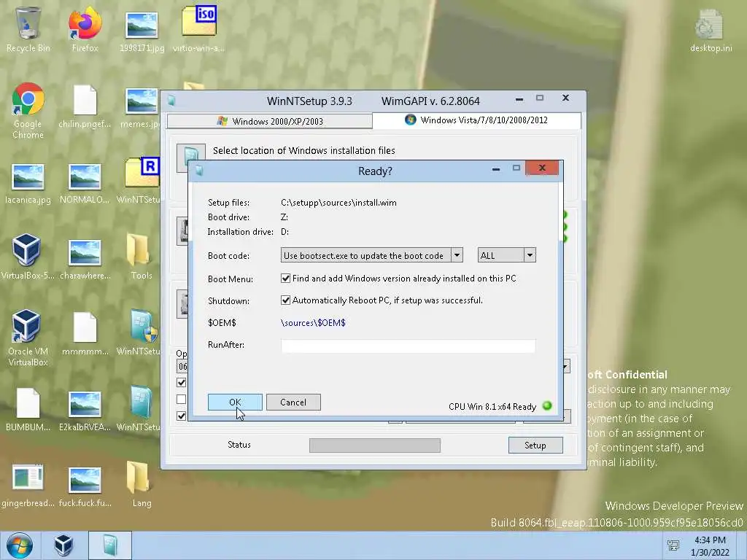747x560 pixels.
Task: Focus the RunAfter input field
Action: (409, 346)
